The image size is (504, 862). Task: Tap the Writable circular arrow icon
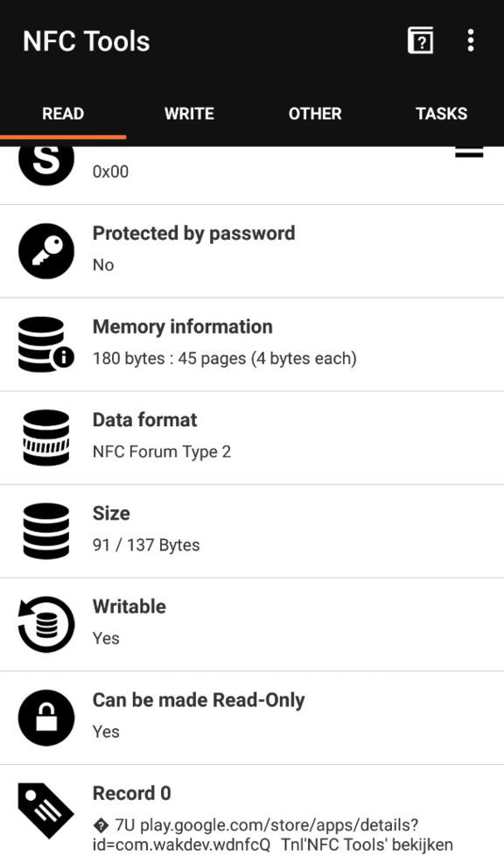coord(46,625)
